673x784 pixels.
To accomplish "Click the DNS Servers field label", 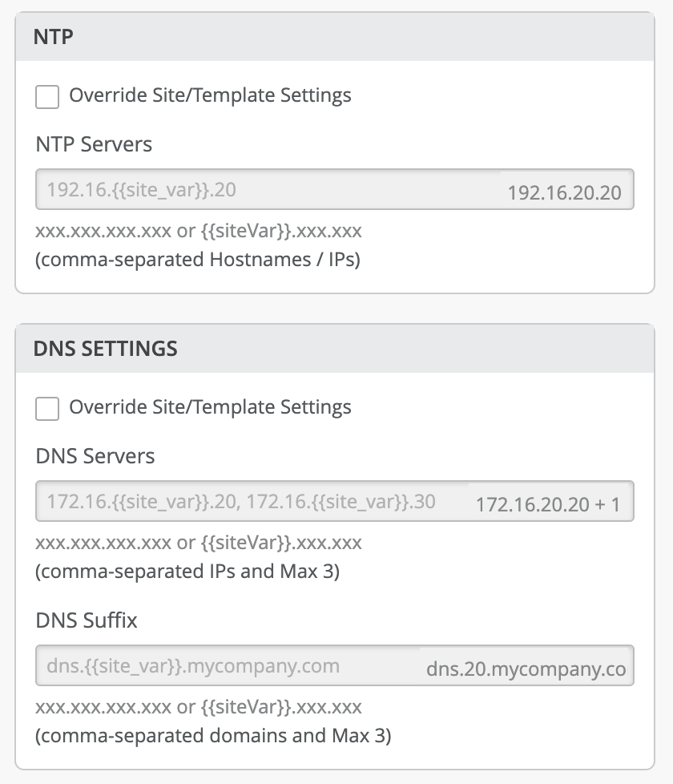I will coord(95,456).
